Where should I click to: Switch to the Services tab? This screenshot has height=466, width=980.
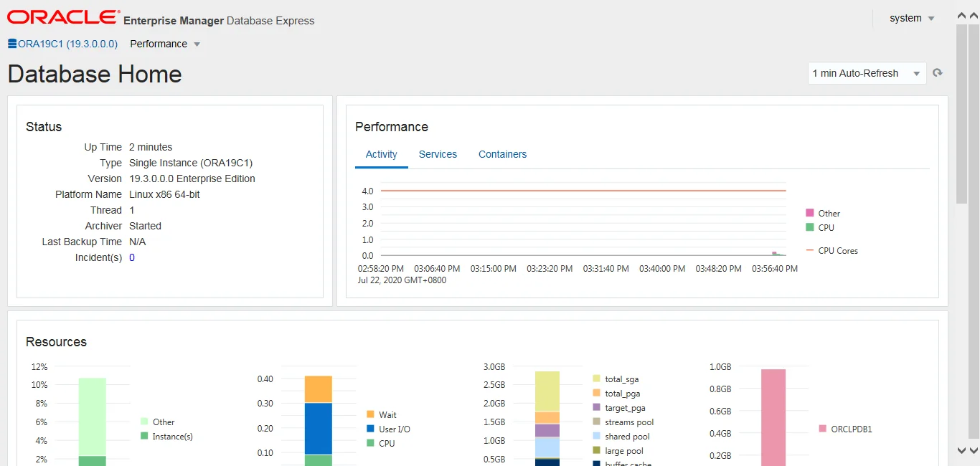pos(438,154)
